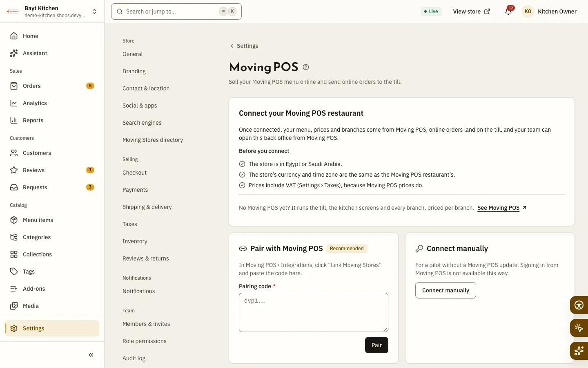Image resolution: width=588 pixels, height=368 pixels.
Task: Collapse the sidebar with the double-chevron icon
Action: click(91, 355)
